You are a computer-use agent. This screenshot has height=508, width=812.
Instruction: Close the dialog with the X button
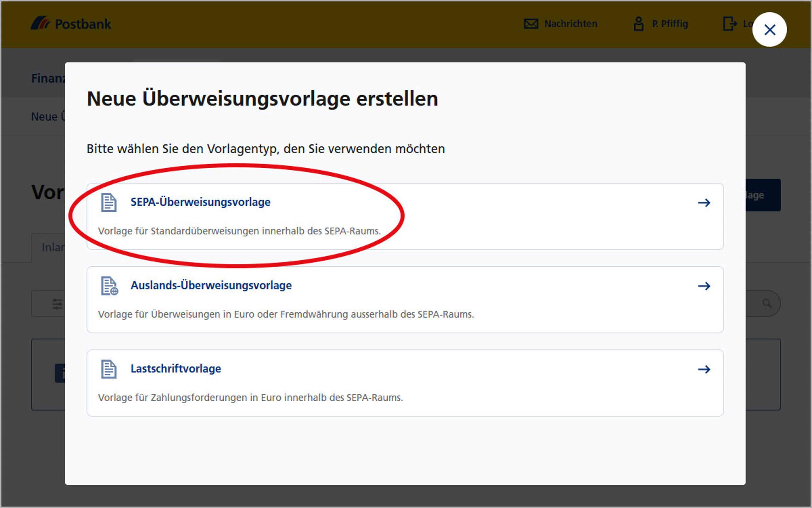(x=769, y=30)
